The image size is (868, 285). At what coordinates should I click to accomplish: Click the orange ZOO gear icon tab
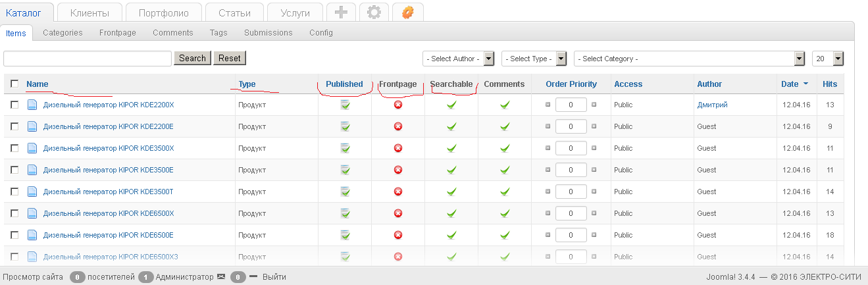click(407, 13)
